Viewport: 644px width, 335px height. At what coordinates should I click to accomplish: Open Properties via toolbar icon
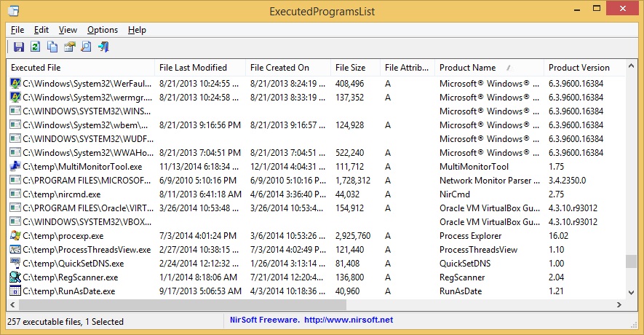(69, 47)
